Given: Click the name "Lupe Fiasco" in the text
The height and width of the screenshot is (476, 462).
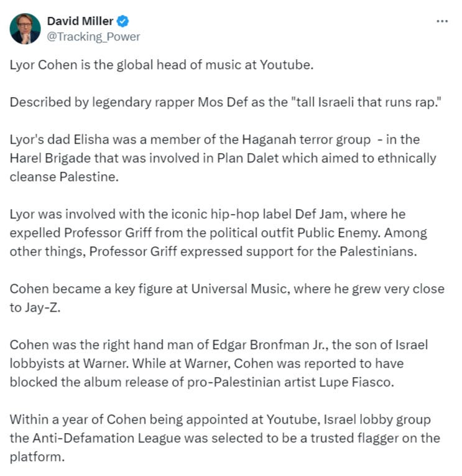Looking at the screenshot, I should [356, 382].
